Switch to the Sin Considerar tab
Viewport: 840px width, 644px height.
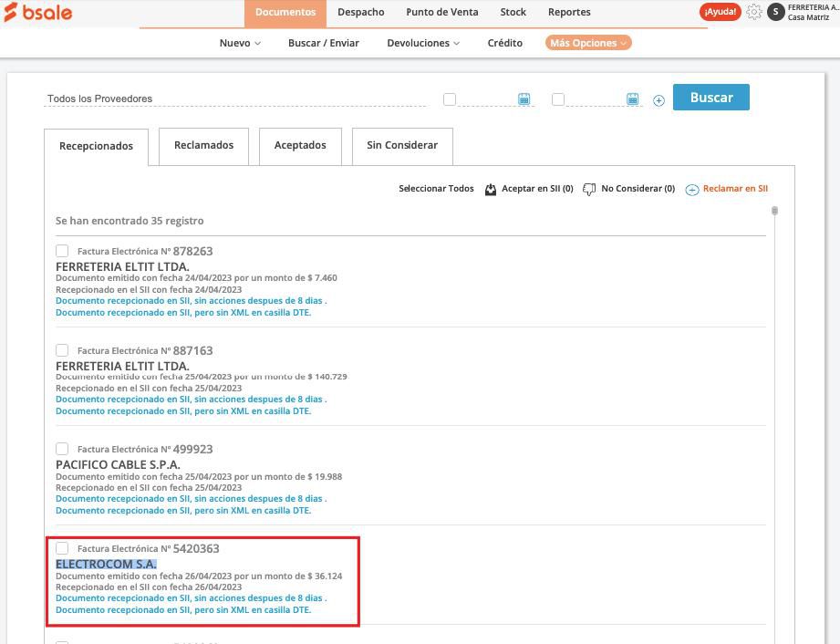point(402,146)
